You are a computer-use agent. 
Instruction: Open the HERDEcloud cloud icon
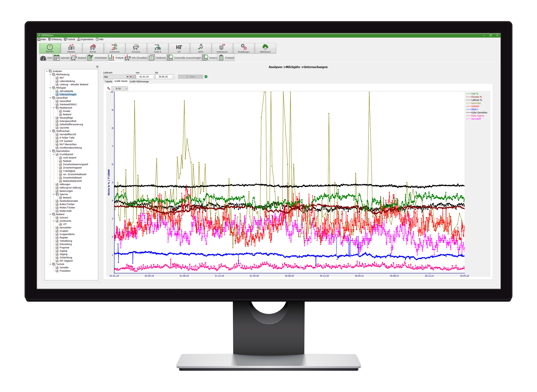pos(265,48)
